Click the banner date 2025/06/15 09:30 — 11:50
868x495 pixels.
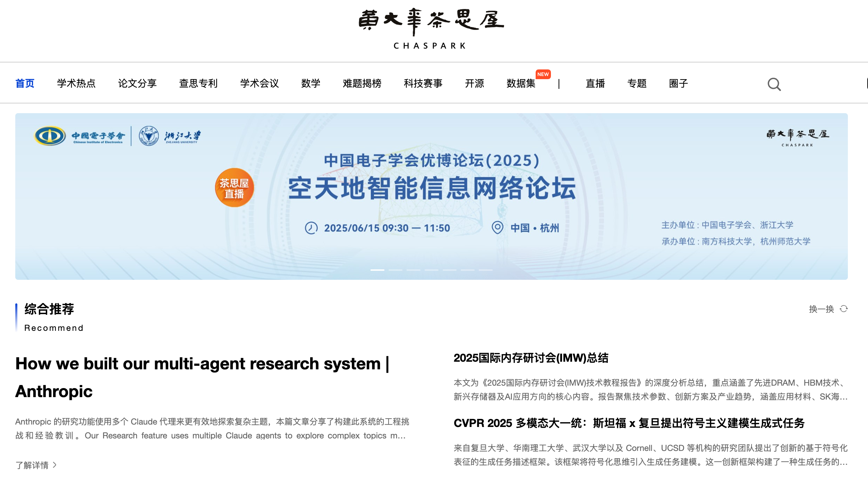[x=387, y=228]
